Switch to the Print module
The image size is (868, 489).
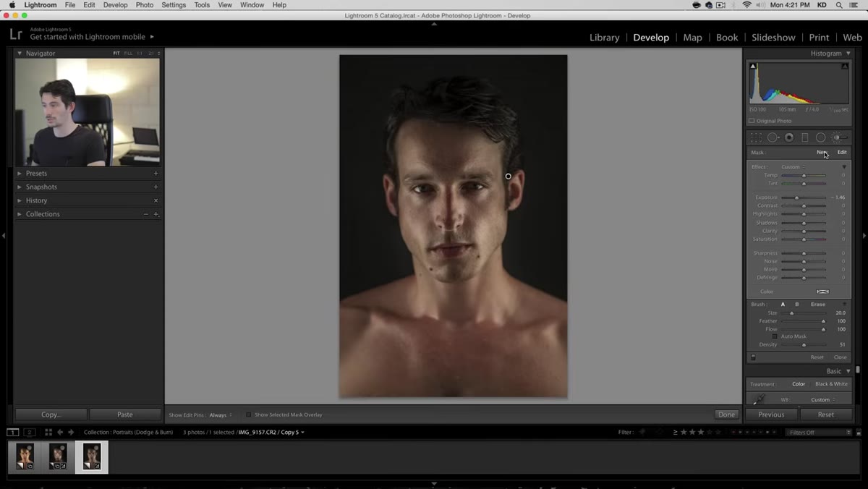click(819, 38)
